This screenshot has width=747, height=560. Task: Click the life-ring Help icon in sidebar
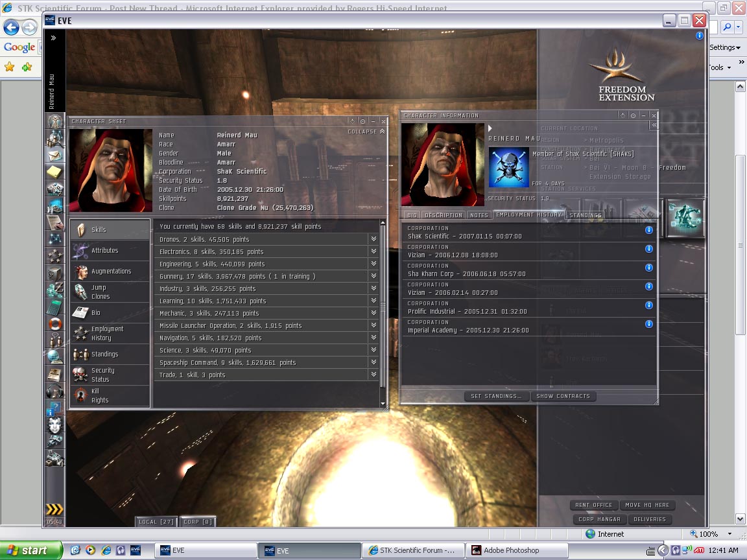tap(55, 323)
